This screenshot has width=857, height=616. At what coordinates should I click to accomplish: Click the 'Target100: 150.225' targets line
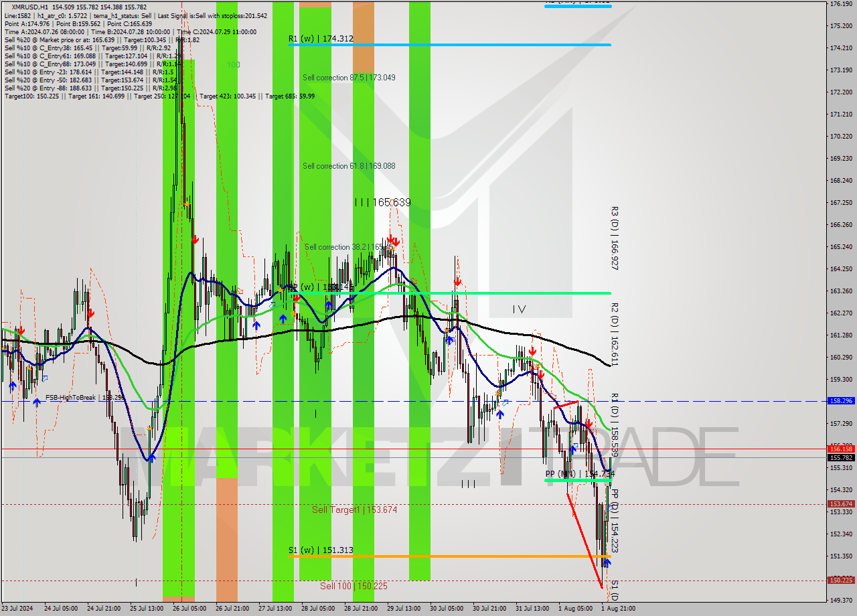pyautogui.click(x=159, y=96)
